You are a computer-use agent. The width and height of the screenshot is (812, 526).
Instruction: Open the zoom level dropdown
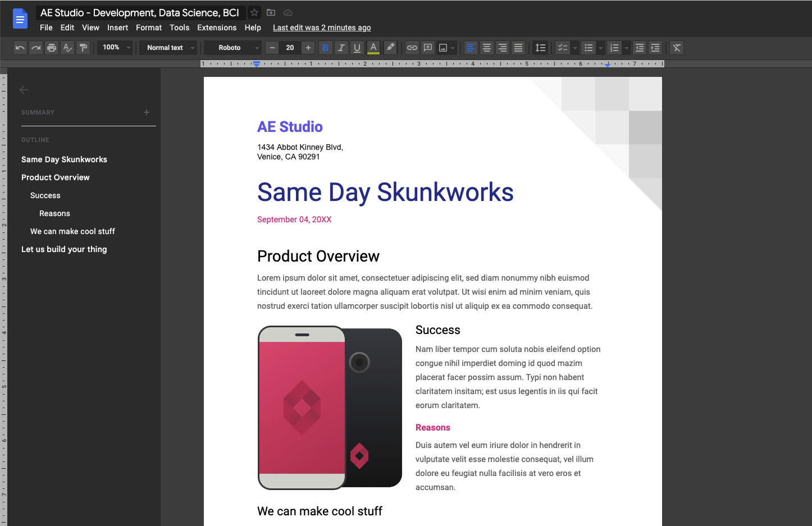tap(115, 48)
